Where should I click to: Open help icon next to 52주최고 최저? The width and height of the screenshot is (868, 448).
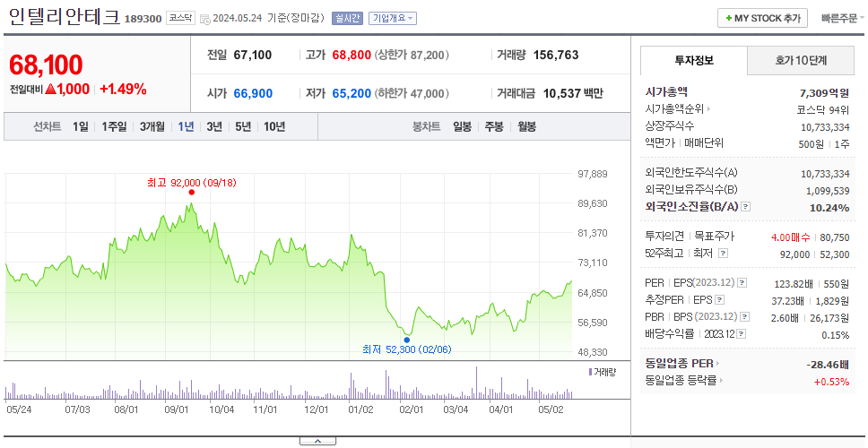(723, 254)
